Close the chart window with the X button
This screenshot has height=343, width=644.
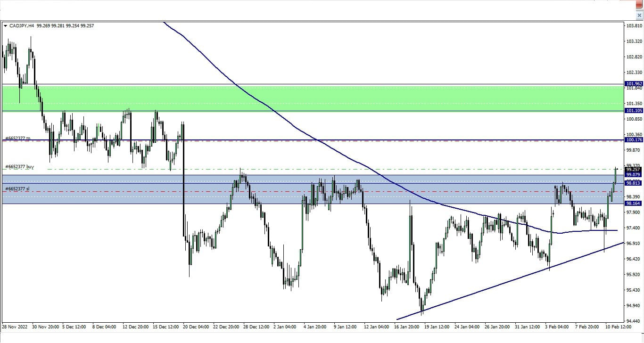(x=639, y=16)
